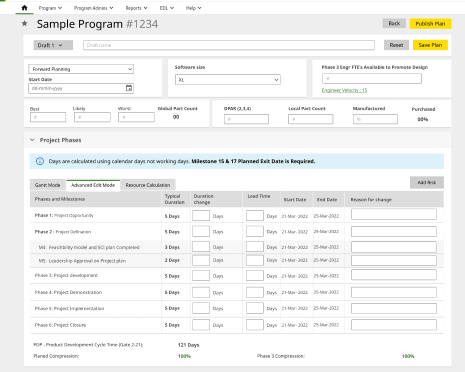The image size is (465, 372).
Task: Open the Program menu
Action: tap(50, 8)
